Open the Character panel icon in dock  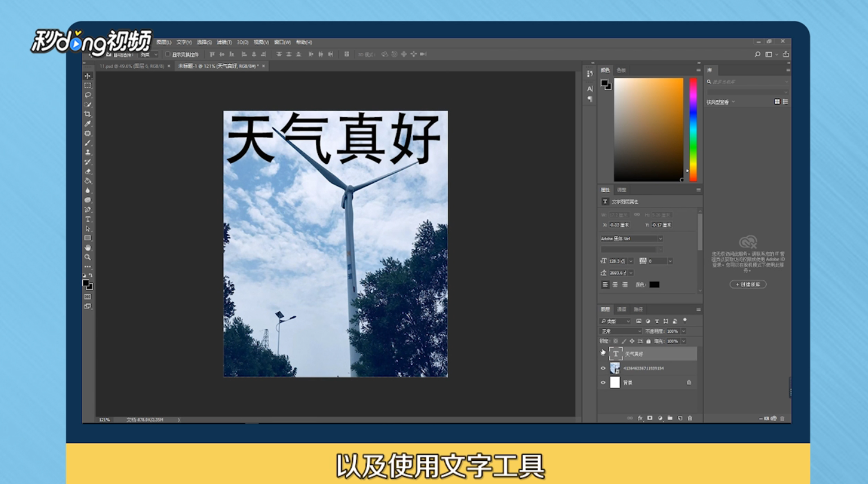pos(589,89)
